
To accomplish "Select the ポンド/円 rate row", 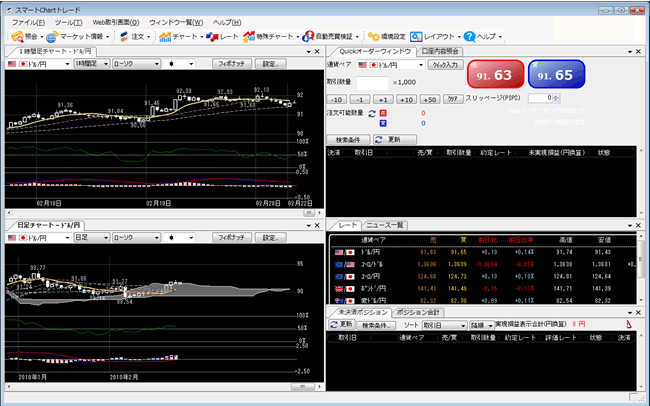I will (x=483, y=289).
